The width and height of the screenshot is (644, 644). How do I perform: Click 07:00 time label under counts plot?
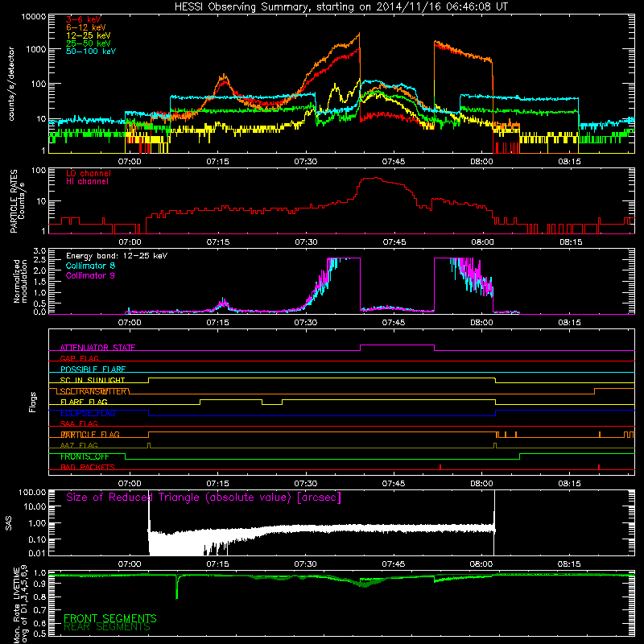click(x=130, y=162)
